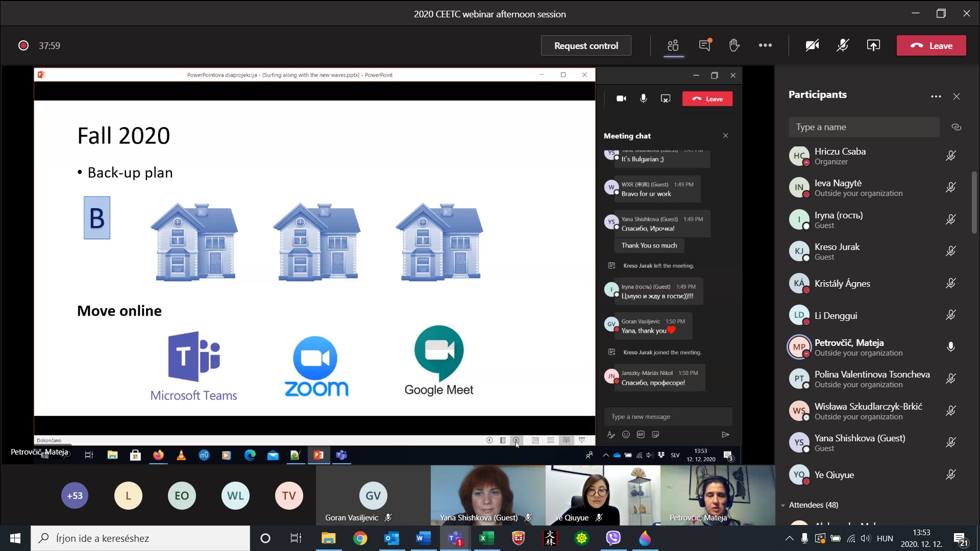980x551 pixels.
Task: Open the Show participants icon
Action: pyautogui.click(x=673, y=45)
